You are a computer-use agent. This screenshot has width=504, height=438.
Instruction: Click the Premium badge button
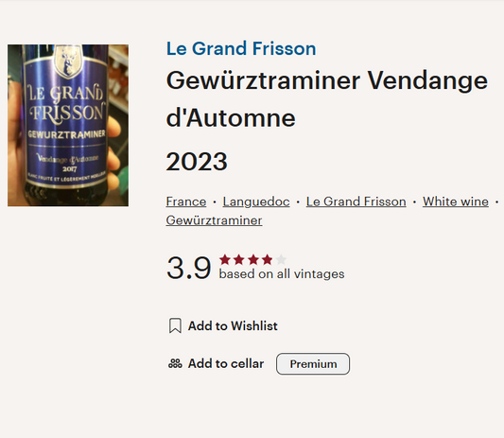[x=313, y=363]
